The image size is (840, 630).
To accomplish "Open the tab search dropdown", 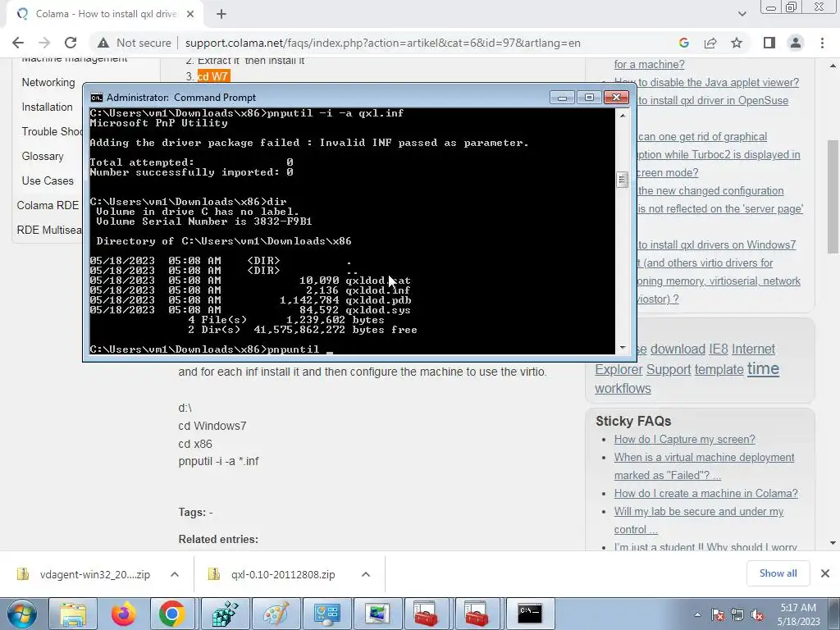I will tap(742, 14).
